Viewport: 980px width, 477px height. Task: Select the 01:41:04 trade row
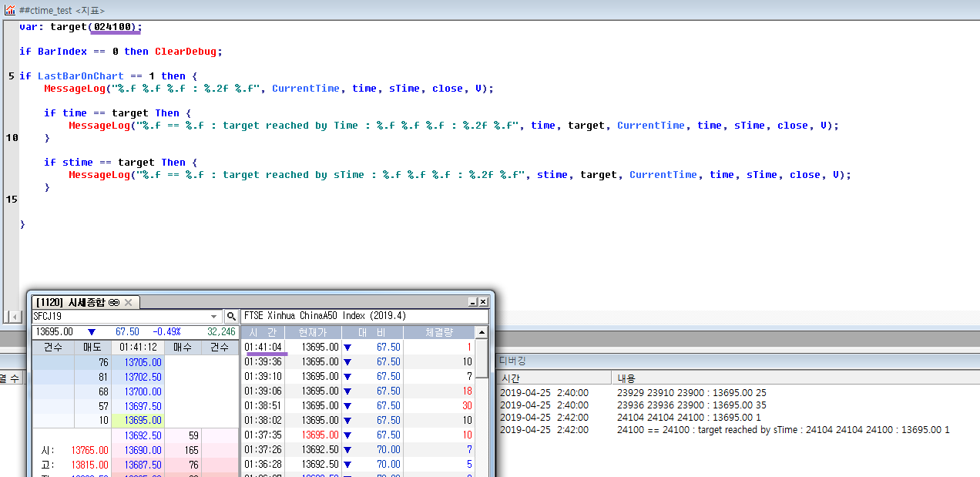pyautogui.click(x=358, y=348)
